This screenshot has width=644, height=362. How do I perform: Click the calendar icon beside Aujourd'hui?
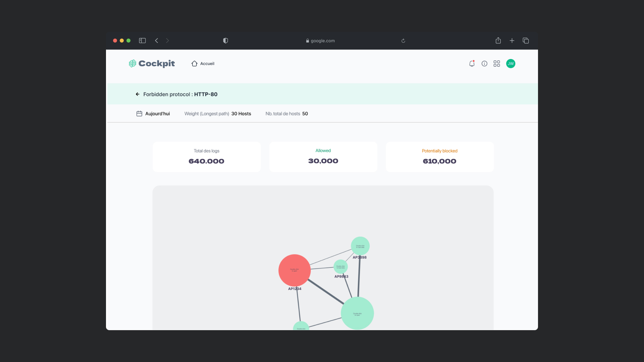coord(139,114)
